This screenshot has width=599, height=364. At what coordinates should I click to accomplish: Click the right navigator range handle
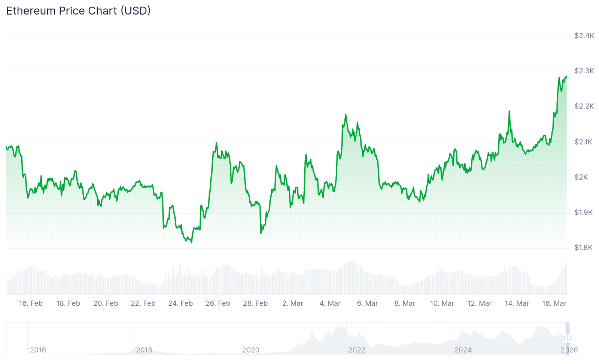pyautogui.click(x=570, y=339)
